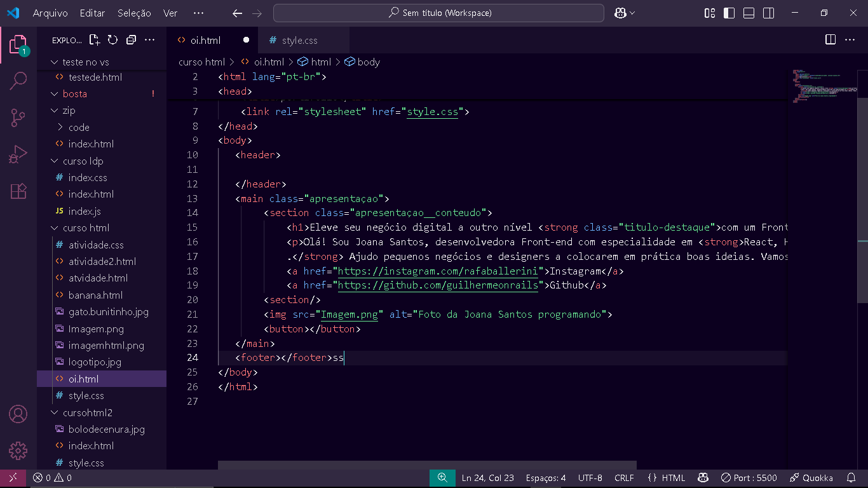Open the Search view in activity bar
This screenshot has width=868, height=488.
pos(18,81)
